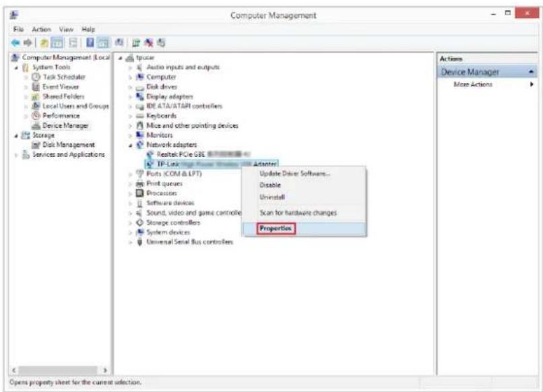
Task: Click the Task Scheduler clock icon
Action: tap(36, 77)
